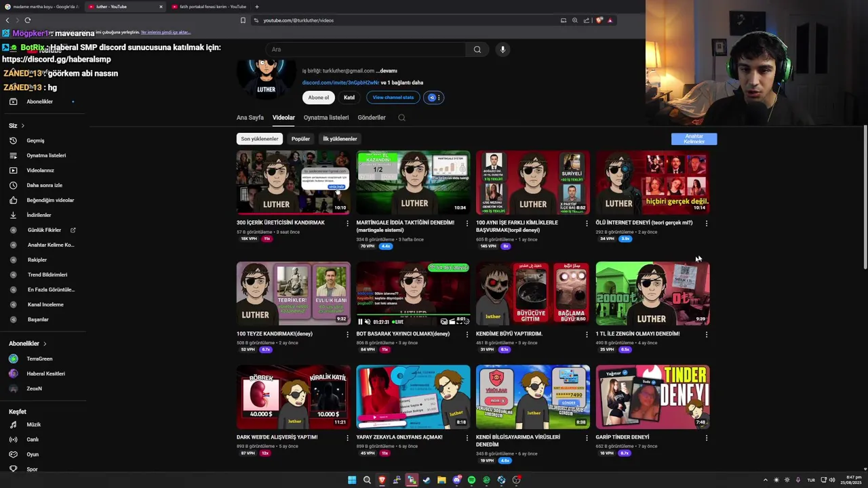Select the Videolar channel tab
The image size is (868, 488).
pos(283,117)
